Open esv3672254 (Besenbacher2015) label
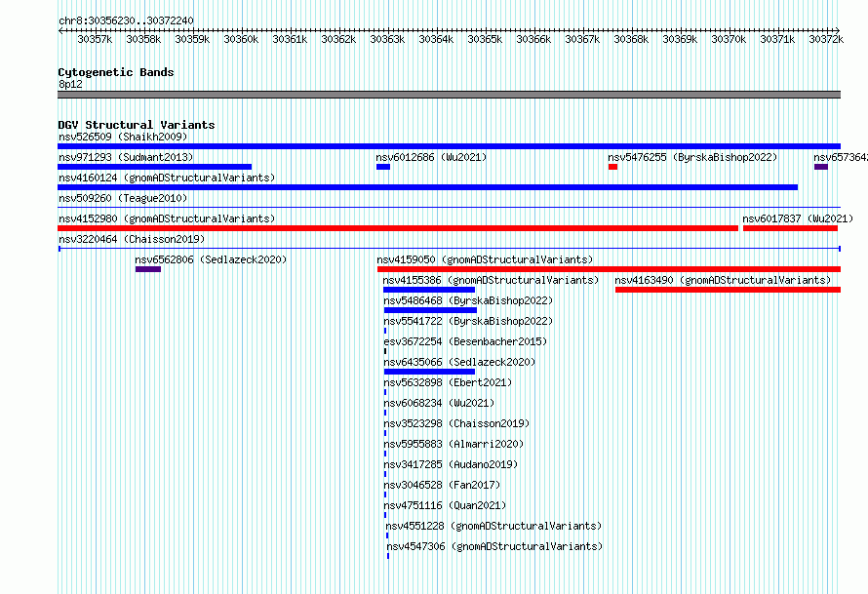 pos(465,341)
